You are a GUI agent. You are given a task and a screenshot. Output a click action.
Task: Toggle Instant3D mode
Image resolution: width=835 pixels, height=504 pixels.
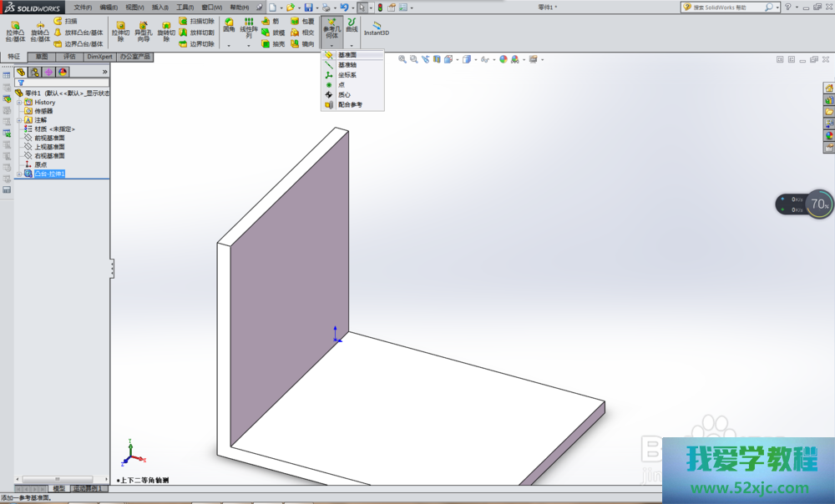[377, 28]
